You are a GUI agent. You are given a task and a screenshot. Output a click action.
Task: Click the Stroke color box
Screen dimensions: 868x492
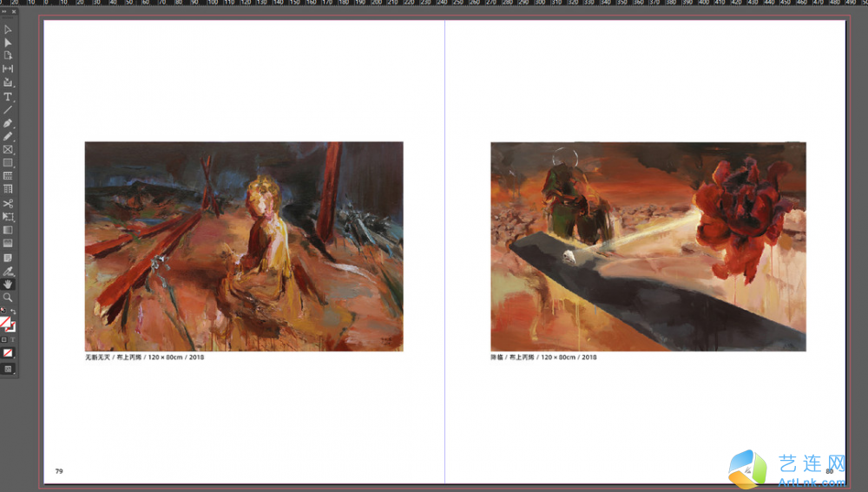(11, 328)
